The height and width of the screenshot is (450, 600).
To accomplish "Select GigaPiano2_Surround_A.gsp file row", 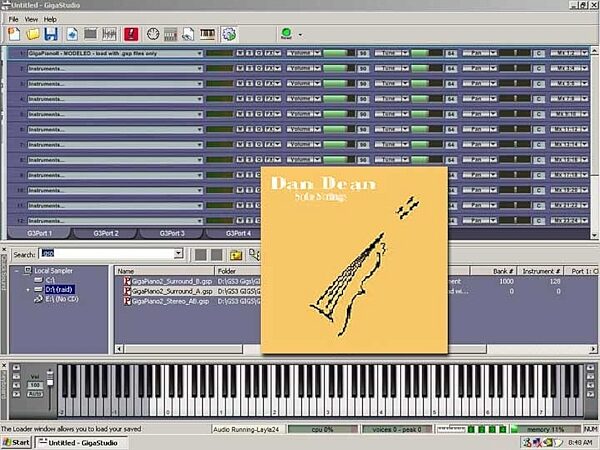I will [x=188, y=291].
